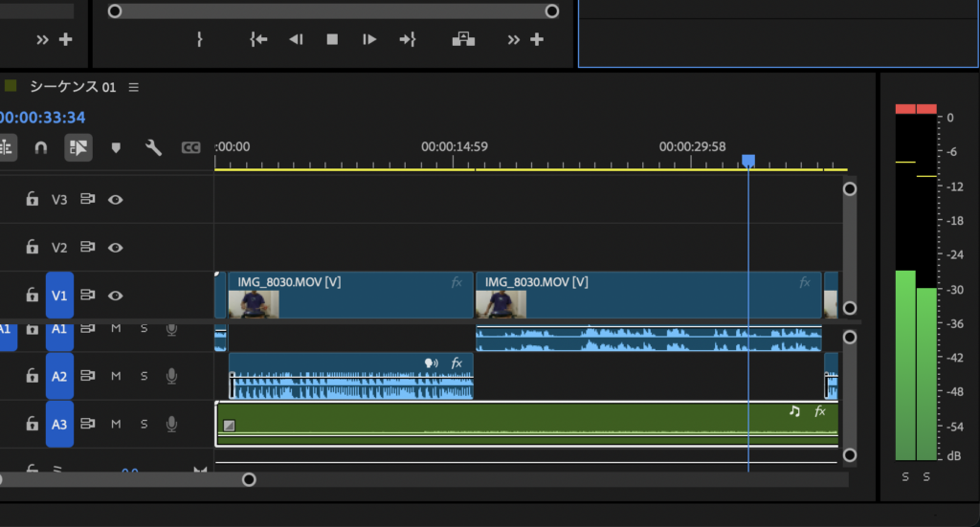
Task: Open シーケンス 01 panel menu
Action: click(x=134, y=87)
